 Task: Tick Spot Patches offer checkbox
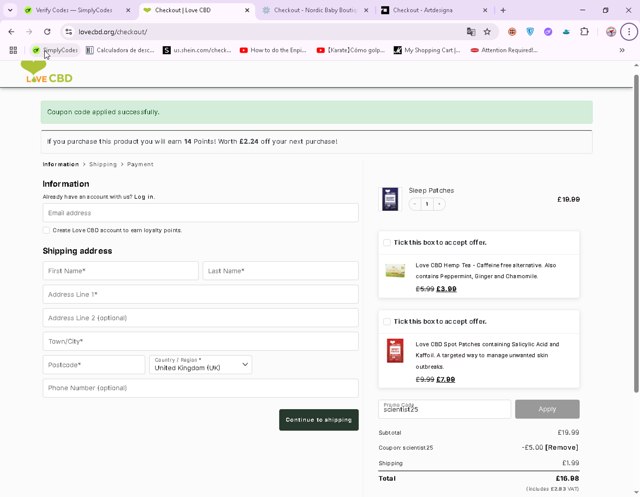387,322
